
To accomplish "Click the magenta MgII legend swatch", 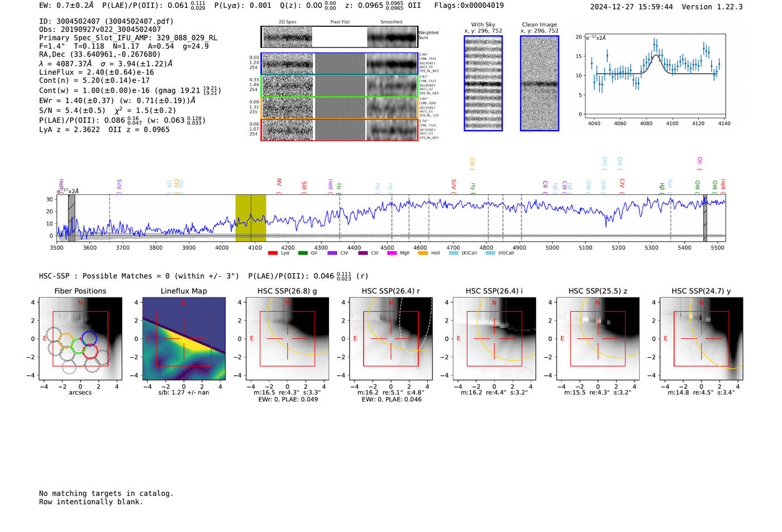I will click(392, 253).
